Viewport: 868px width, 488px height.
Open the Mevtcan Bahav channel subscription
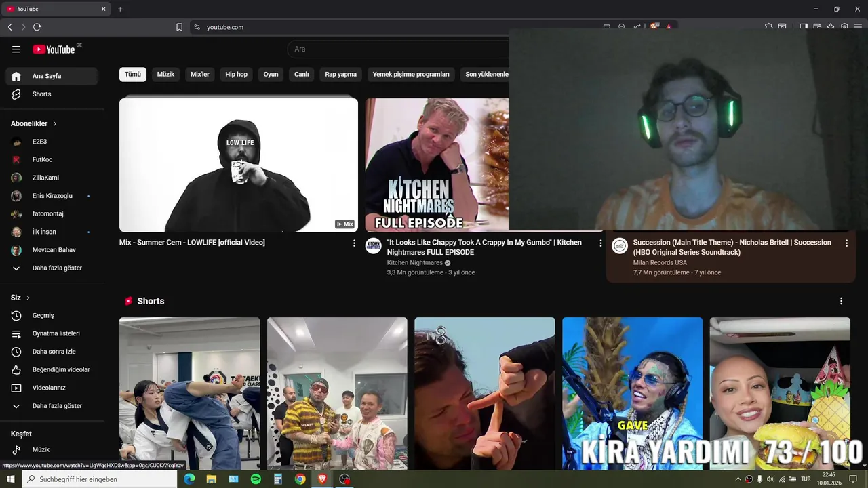click(52, 250)
